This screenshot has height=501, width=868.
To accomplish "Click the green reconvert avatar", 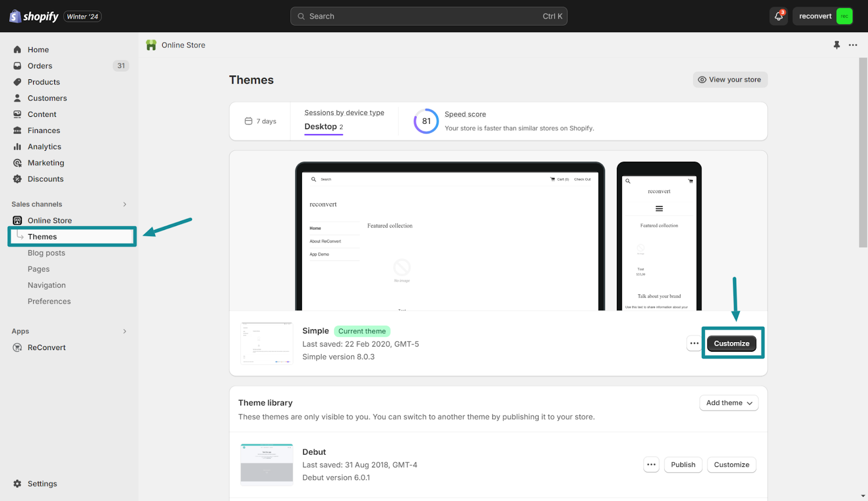I will coord(844,16).
